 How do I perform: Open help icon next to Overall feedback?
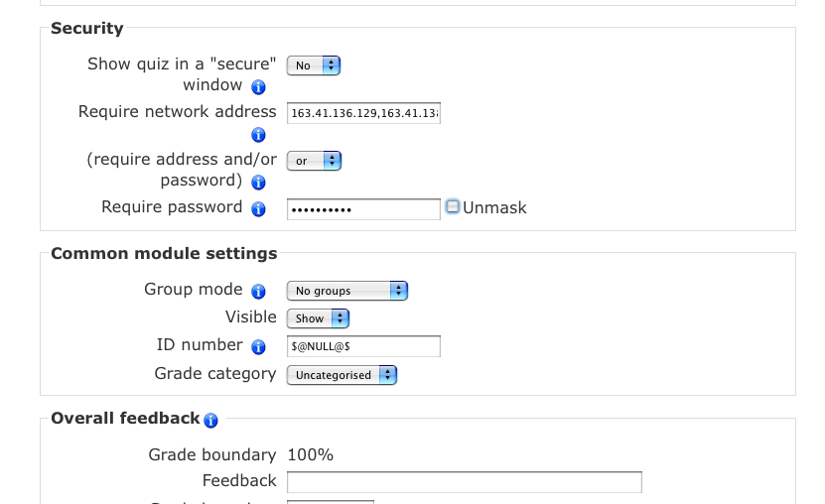coord(211,421)
